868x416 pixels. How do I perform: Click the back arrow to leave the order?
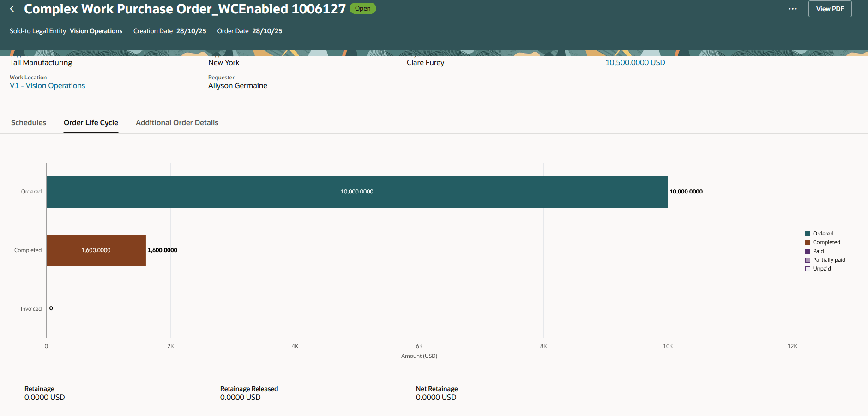(12, 8)
